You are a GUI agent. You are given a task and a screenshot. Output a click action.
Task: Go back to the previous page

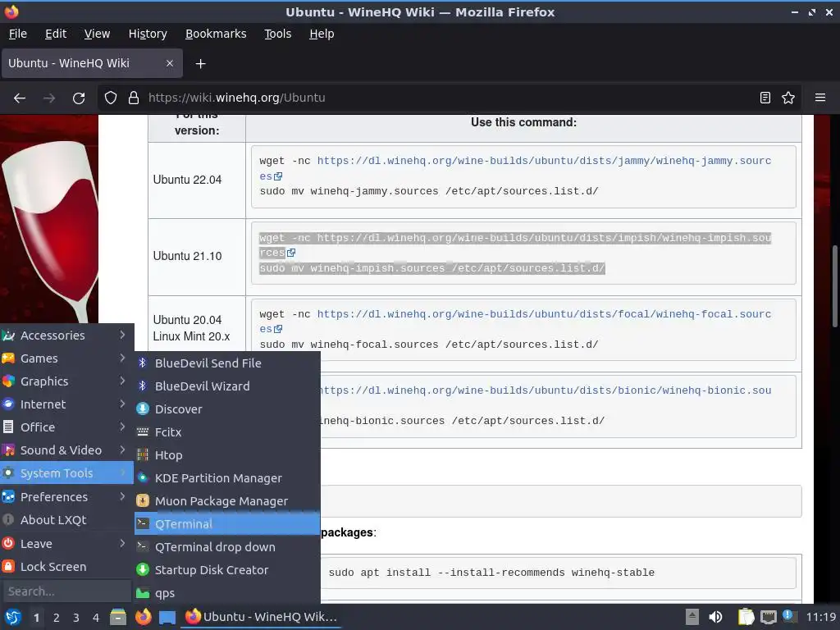pyautogui.click(x=20, y=98)
